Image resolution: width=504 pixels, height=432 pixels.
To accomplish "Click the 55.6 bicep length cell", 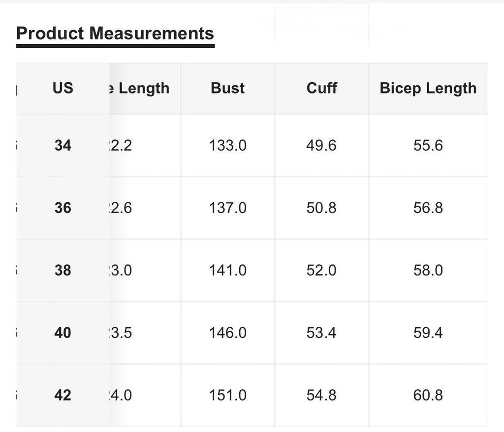I will click(428, 146).
